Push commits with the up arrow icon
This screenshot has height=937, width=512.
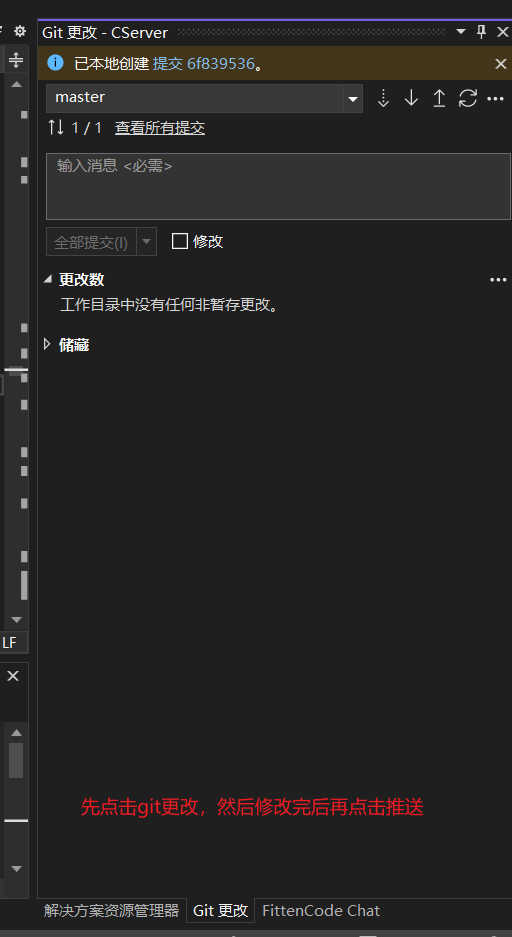tap(439, 99)
